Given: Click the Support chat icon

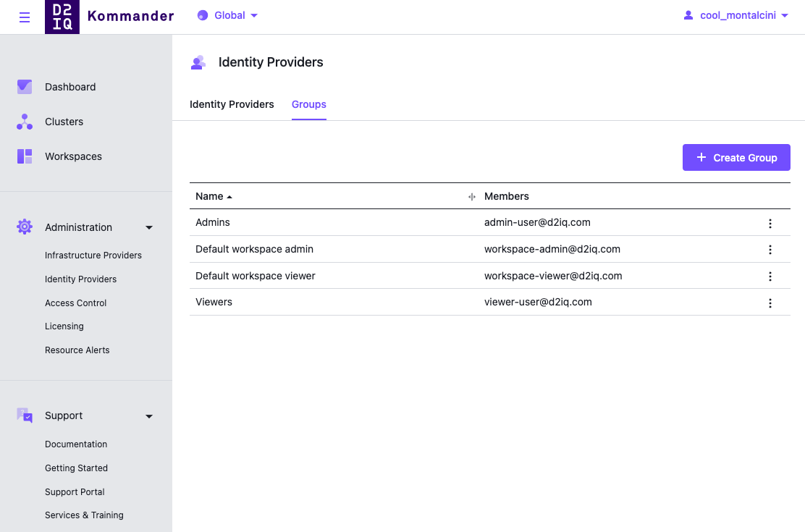Looking at the screenshot, I should (25, 415).
